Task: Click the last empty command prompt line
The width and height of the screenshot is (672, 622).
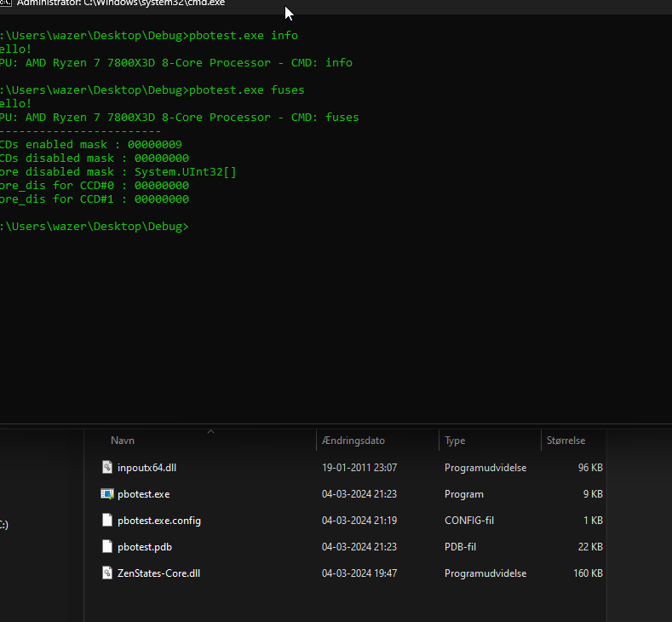Action: pos(95,226)
